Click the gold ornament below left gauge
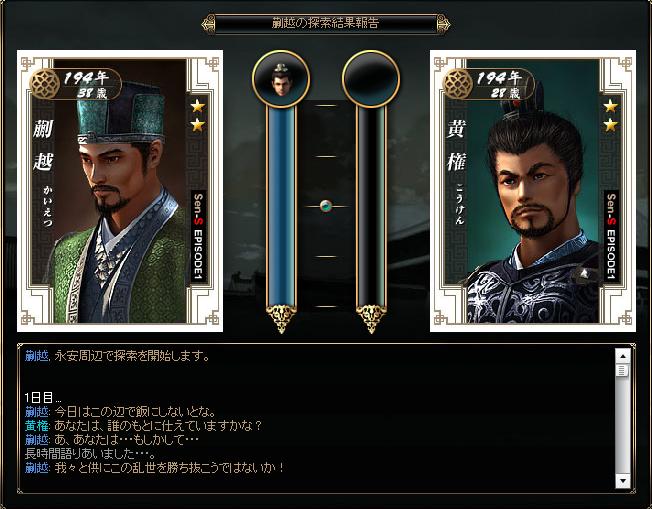 click(x=281, y=319)
